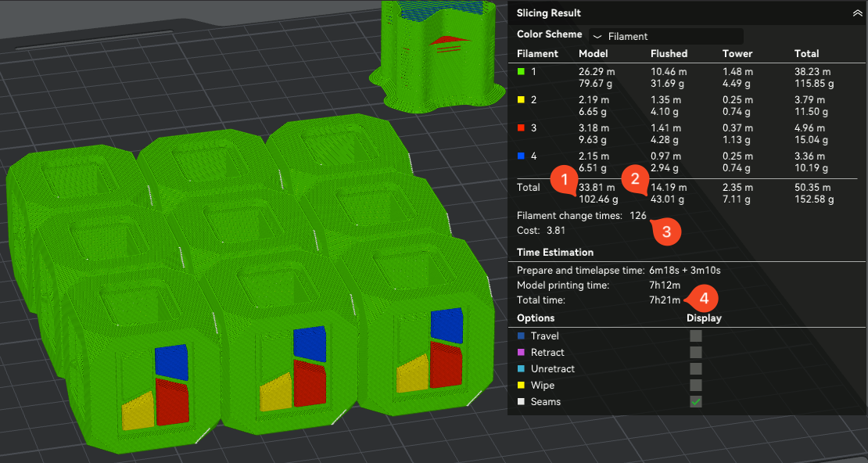The image size is (868, 463).
Task: Click the yellow Filament 2 color swatch
Action: coord(521,100)
